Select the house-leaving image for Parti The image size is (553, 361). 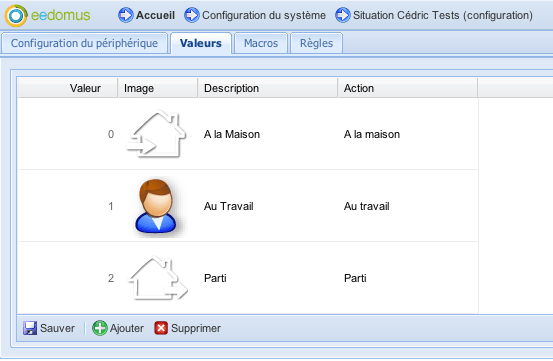click(158, 278)
